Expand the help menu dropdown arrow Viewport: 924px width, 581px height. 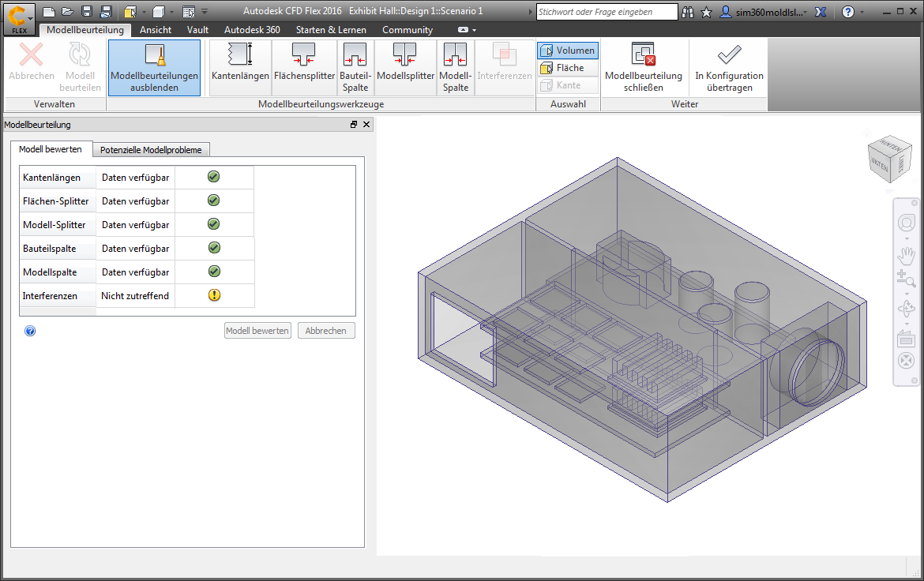pos(862,13)
